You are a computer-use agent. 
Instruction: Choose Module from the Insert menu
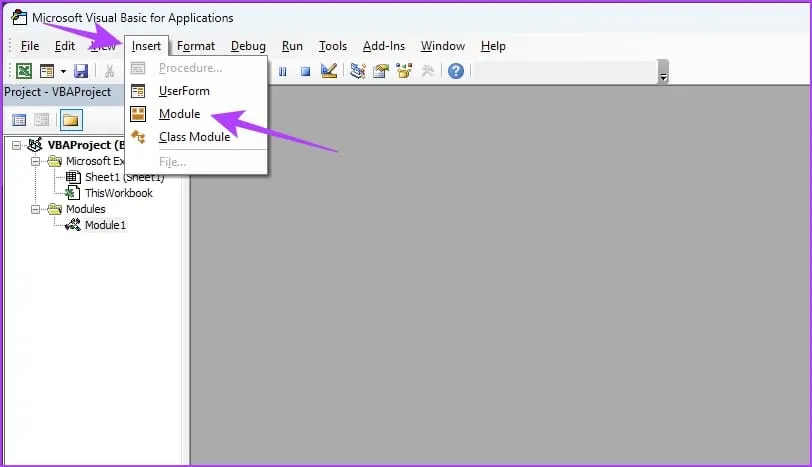point(179,114)
